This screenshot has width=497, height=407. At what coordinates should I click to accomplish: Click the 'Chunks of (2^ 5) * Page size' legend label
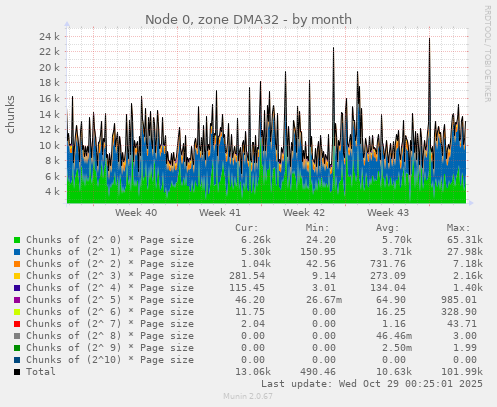pyautogui.click(x=110, y=300)
